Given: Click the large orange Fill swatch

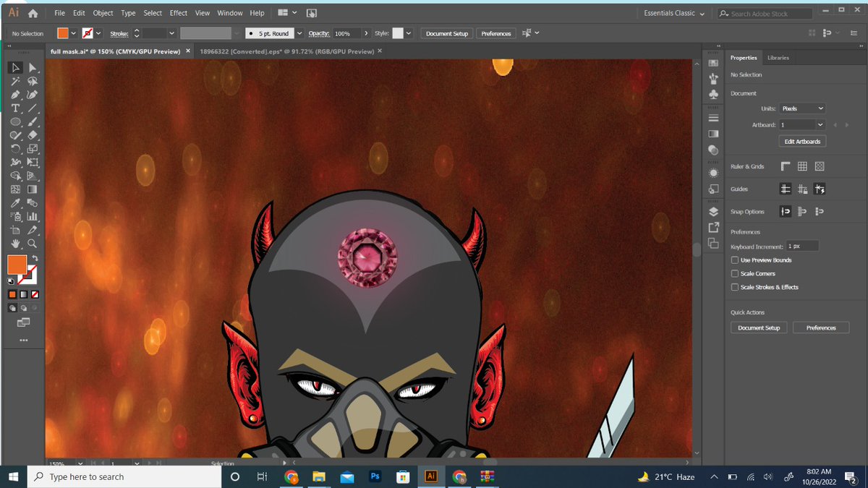Looking at the screenshot, I should 17,265.
